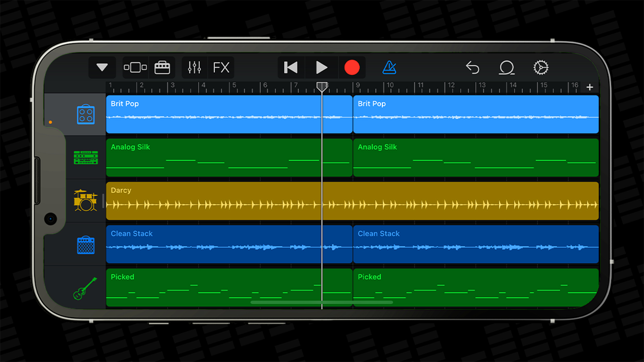Select the Clean Stack amp track icon
Image resolution: width=644 pixels, height=362 pixels.
pyautogui.click(x=86, y=245)
